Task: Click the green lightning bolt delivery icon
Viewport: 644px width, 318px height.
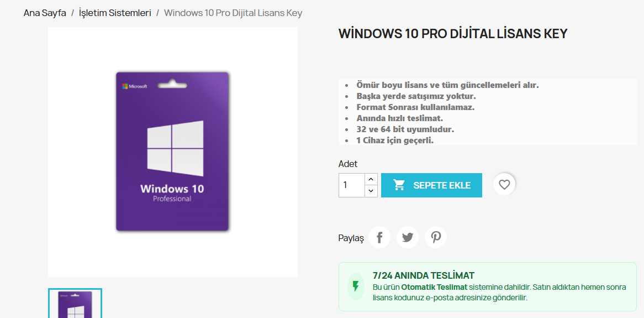Action: 356,286
